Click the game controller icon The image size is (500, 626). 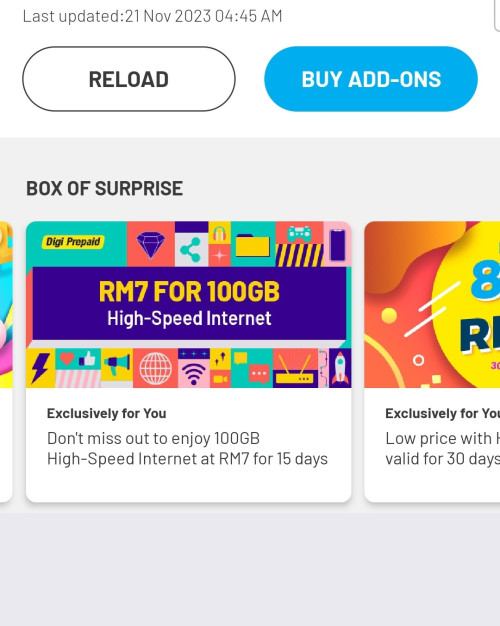click(299, 234)
